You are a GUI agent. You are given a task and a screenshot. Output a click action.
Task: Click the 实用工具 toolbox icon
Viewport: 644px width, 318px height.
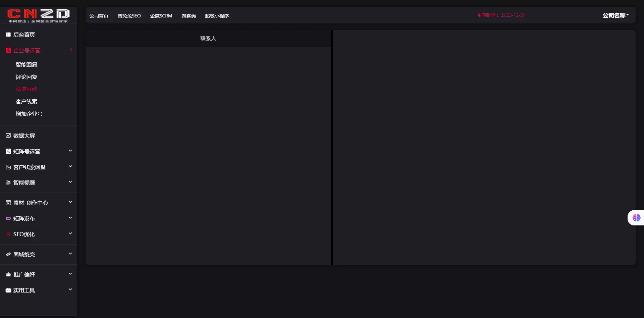pyautogui.click(x=8, y=290)
